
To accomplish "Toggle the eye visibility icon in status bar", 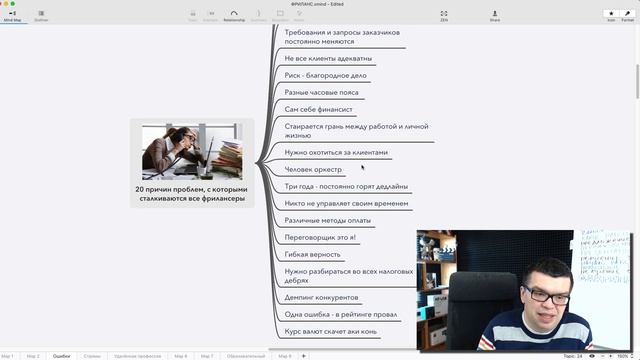I will pos(591,356).
